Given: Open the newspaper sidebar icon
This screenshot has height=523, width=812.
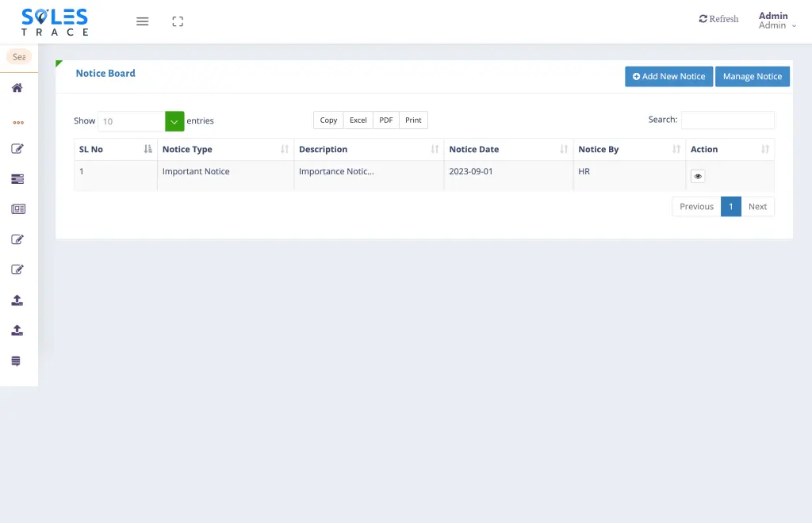Looking at the screenshot, I should point(18,209).
